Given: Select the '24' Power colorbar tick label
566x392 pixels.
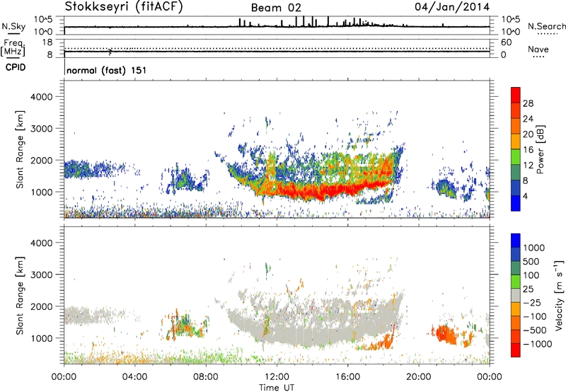Looking at the screenshot, I should point(528,119).
